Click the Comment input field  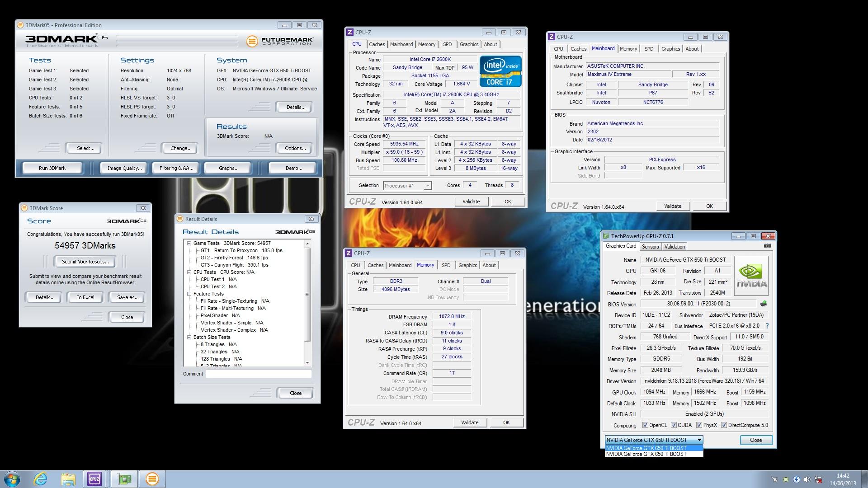(x=259, y=374)
